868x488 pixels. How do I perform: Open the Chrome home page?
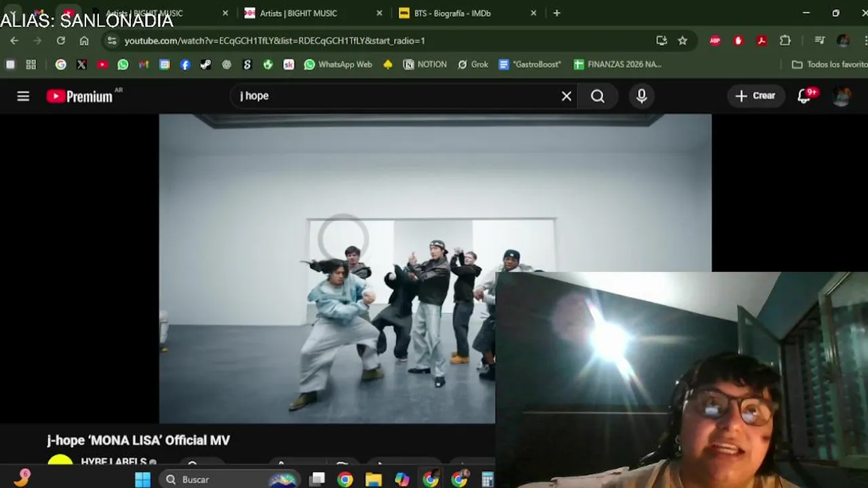(x=84, y=41)
